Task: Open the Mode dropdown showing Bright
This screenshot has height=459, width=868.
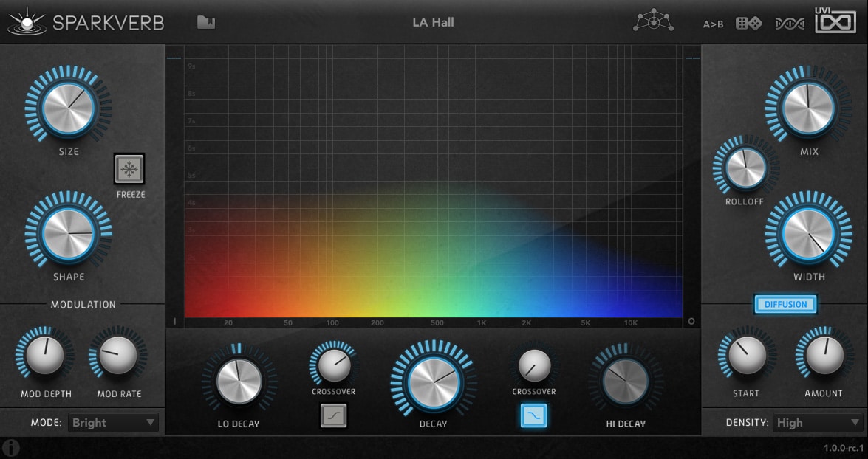Action: [x=114, y=423]
